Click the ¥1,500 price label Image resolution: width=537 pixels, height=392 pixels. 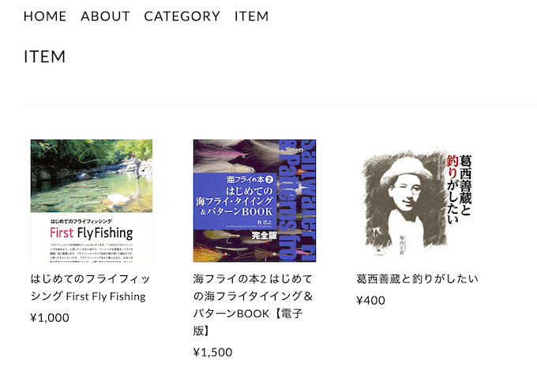(212, 352)
